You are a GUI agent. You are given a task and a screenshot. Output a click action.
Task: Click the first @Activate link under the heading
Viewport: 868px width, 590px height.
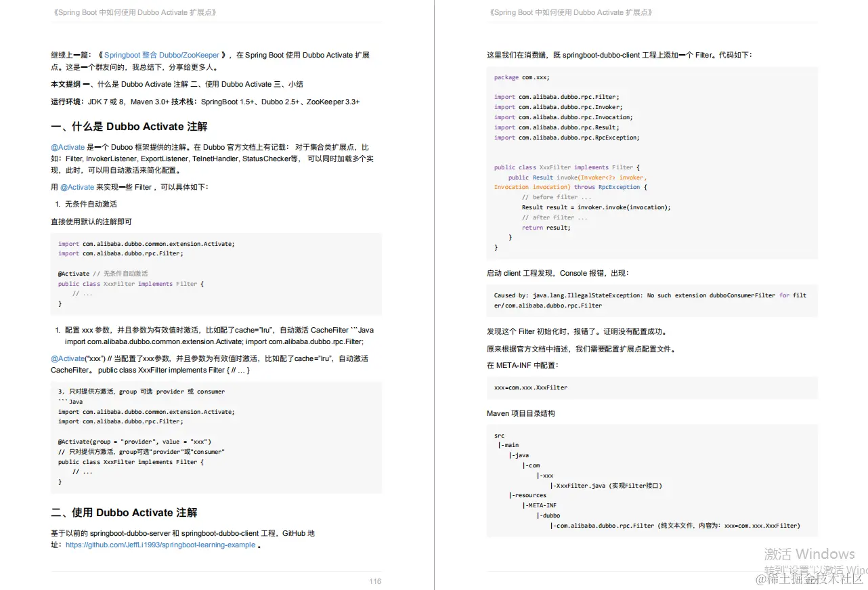(68, 147)
